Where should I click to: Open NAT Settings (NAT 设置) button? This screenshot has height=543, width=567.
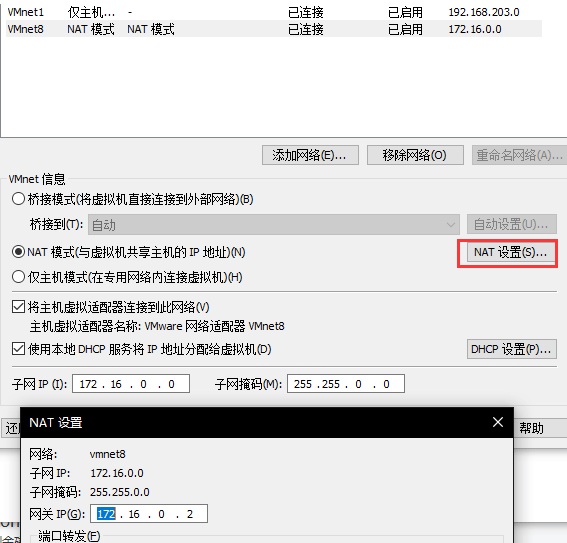[x=511, y=252]
